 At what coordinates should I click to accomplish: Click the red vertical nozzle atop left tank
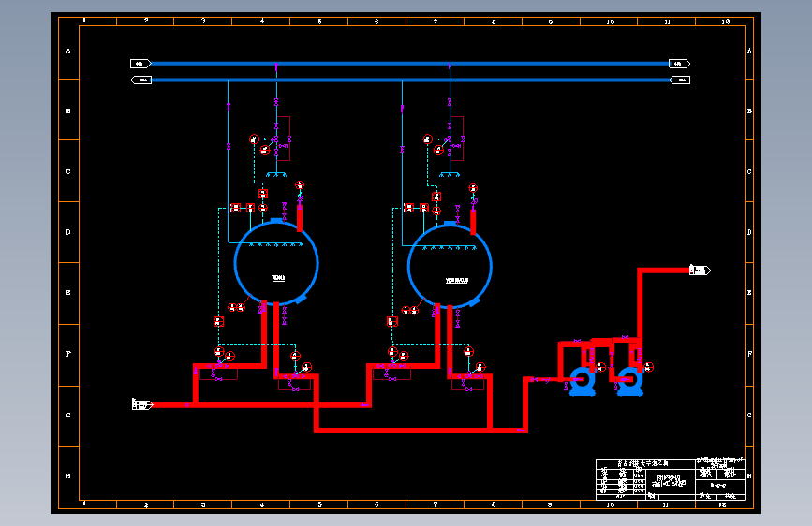tap(300, 218)
